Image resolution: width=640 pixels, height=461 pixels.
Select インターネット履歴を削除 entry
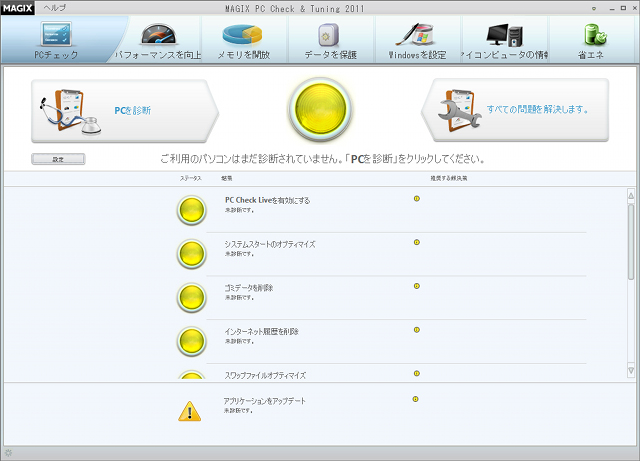(x=261, y=332)
